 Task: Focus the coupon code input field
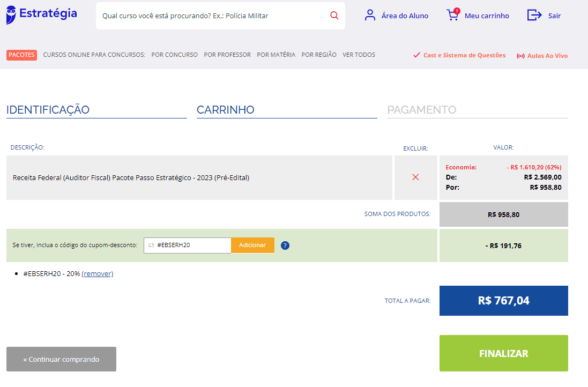tap(192, 245)
